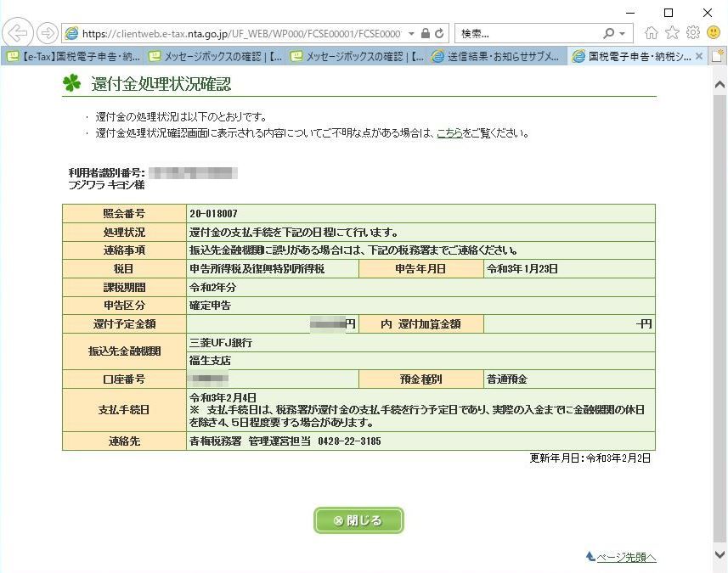This screenshot has height=573, width=728.
Task: Expand the search provider dropdown arrow
Action: click(622, 33)
